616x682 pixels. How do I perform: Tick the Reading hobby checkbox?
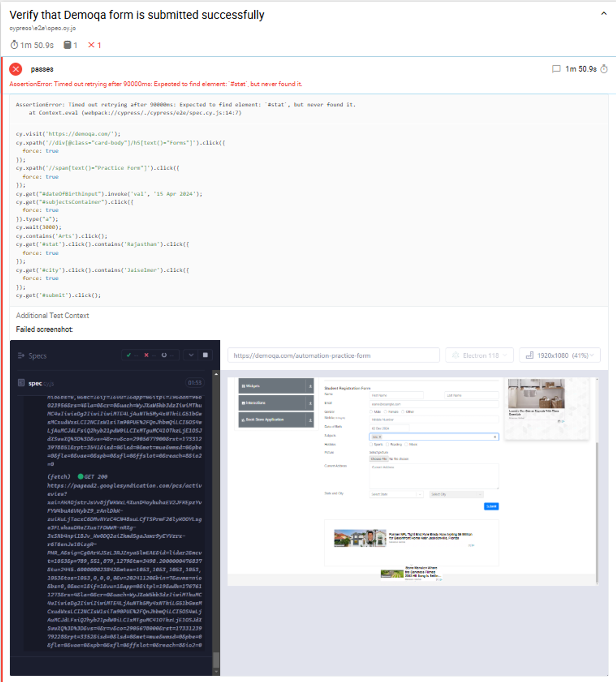tap(388, 445)
